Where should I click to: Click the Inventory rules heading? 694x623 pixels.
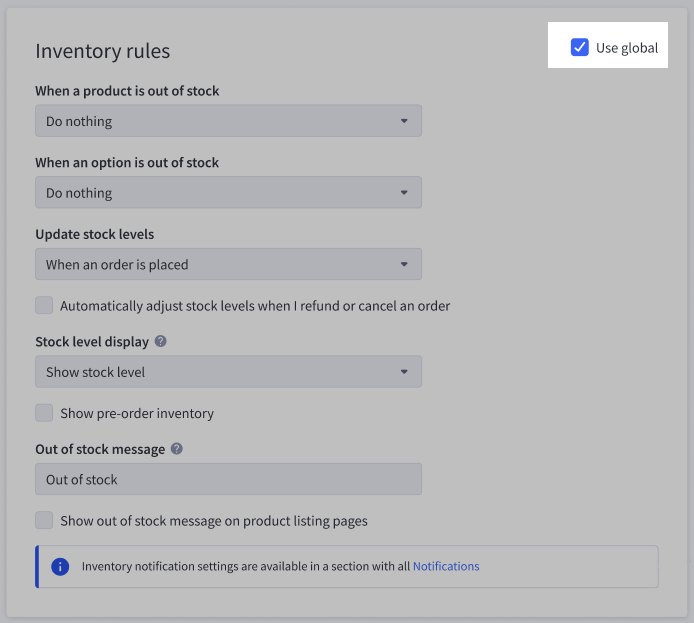point(103,51)
